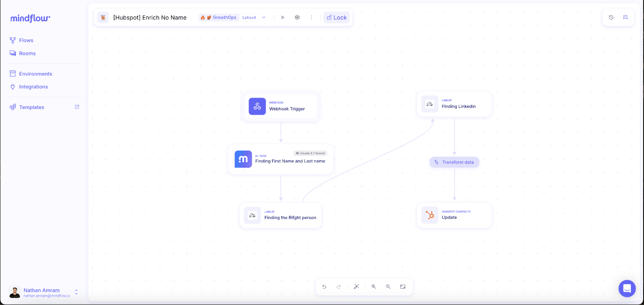Select the Hubspot Contacts Update node
Screen dimensions: 644x305
coord(454,215)
